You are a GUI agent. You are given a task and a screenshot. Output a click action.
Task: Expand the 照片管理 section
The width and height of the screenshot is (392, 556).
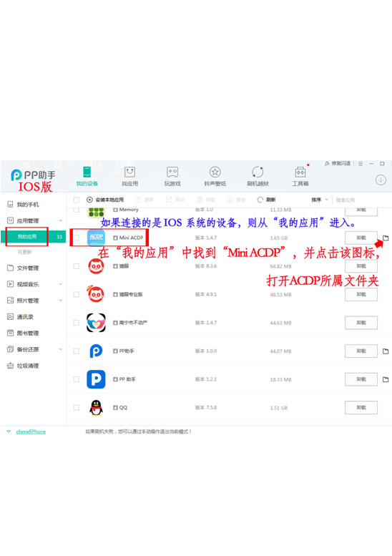61,301
